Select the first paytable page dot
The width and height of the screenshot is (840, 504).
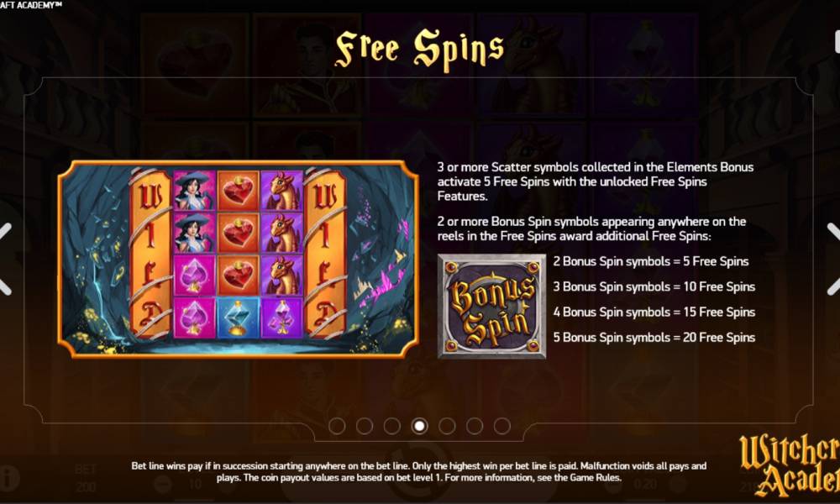pyautogui.click(x=337, y=426)
